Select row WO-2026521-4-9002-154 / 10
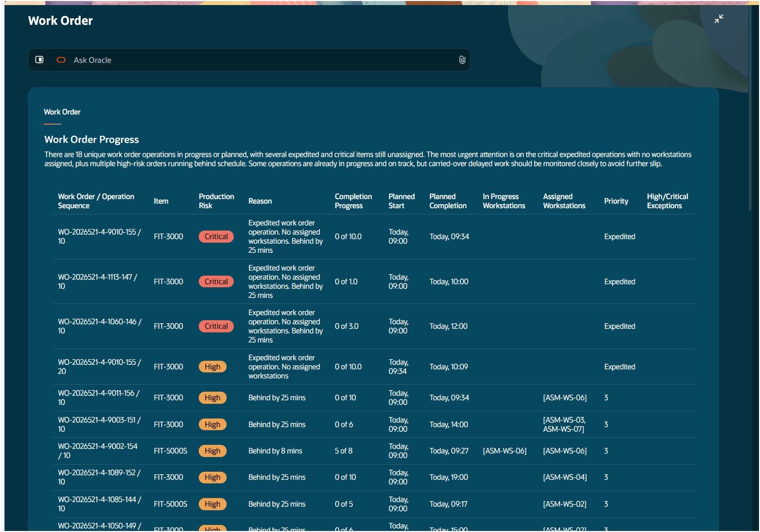This screenshot has width=760, height=532. coord(373,451)
